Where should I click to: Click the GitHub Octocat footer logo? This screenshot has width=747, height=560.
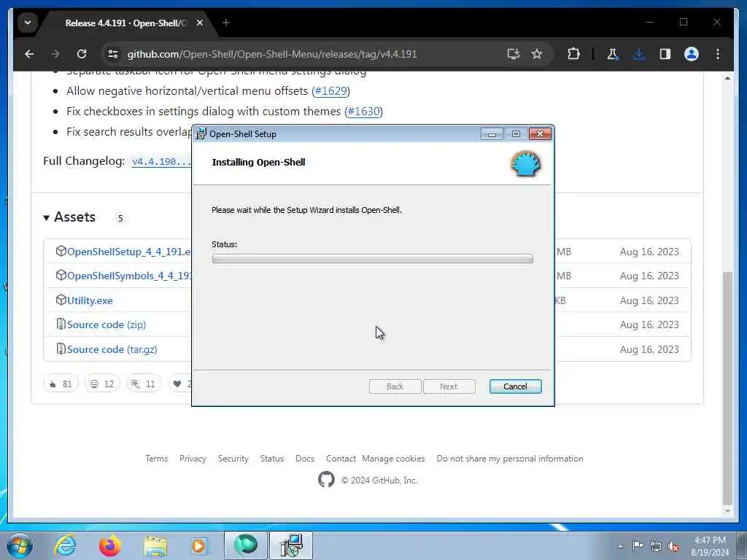click(x=326, y=480)
